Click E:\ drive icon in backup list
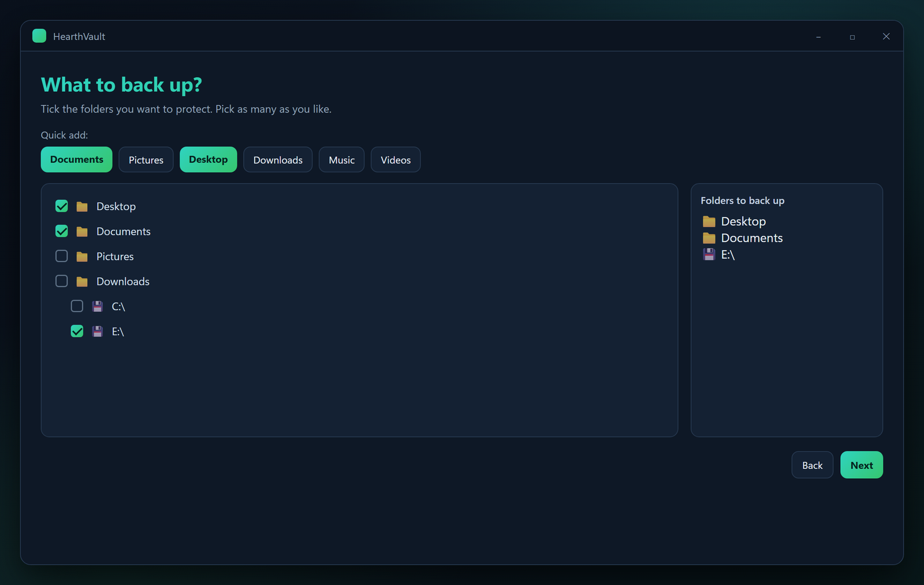The image size is (924, 585). [709, 255]
